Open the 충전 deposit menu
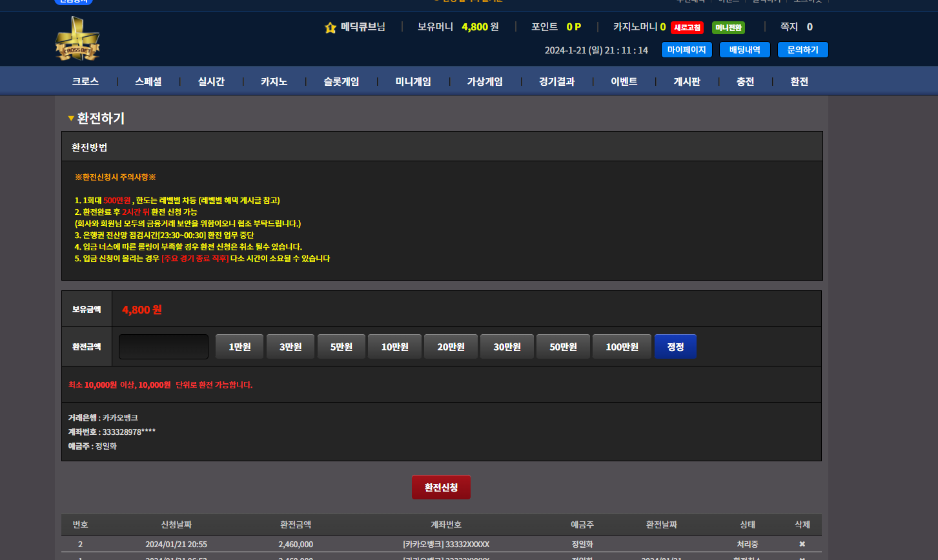The width and height of the screenshot is (938, 560). (x=745, y=81)
